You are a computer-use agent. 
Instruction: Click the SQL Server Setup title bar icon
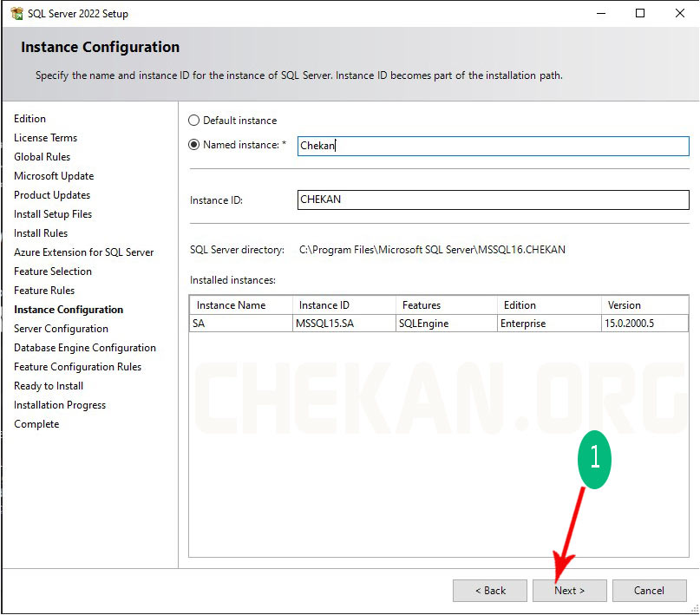[x=17, y=13]
